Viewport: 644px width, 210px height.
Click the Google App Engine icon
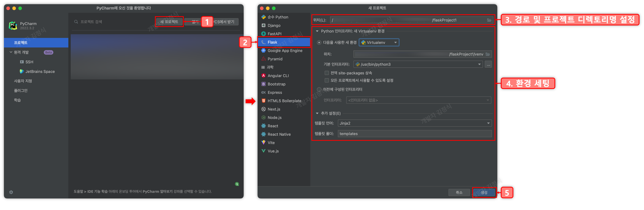pos(263,50)
